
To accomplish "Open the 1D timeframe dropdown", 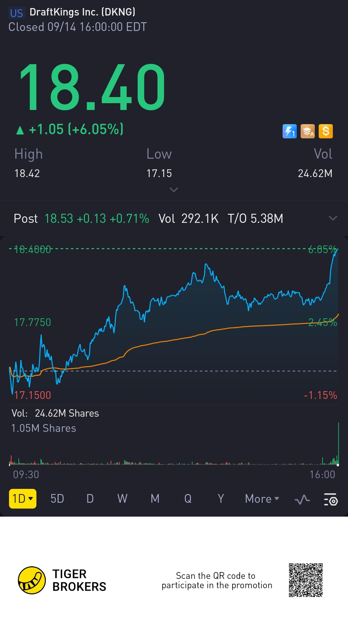I will tap(23, 499).
